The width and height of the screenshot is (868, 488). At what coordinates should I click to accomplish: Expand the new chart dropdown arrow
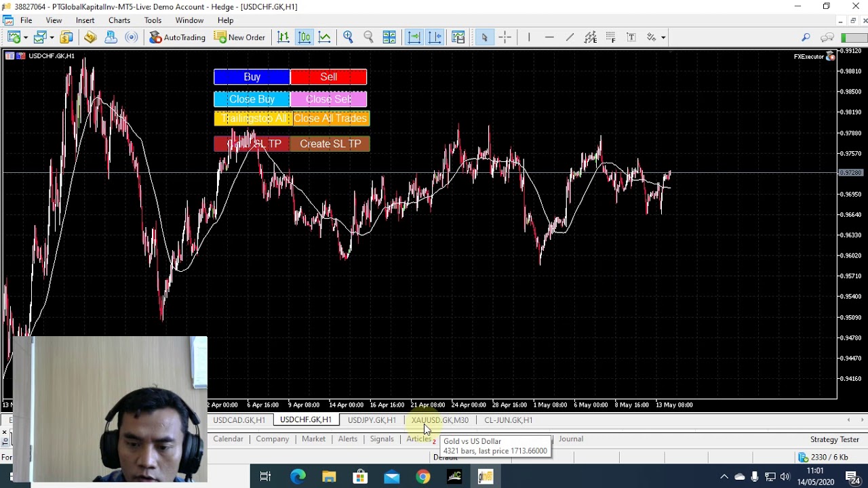tap(24, 37)
